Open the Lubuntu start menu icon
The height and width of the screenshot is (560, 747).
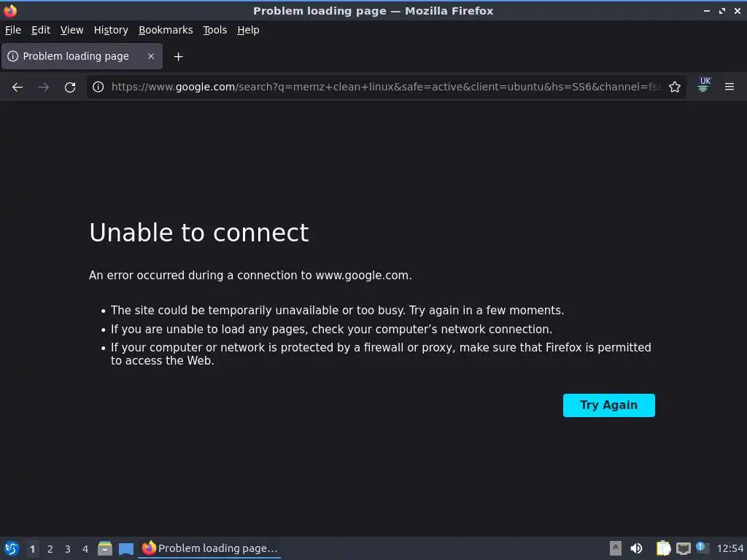[x=12, y=548]
